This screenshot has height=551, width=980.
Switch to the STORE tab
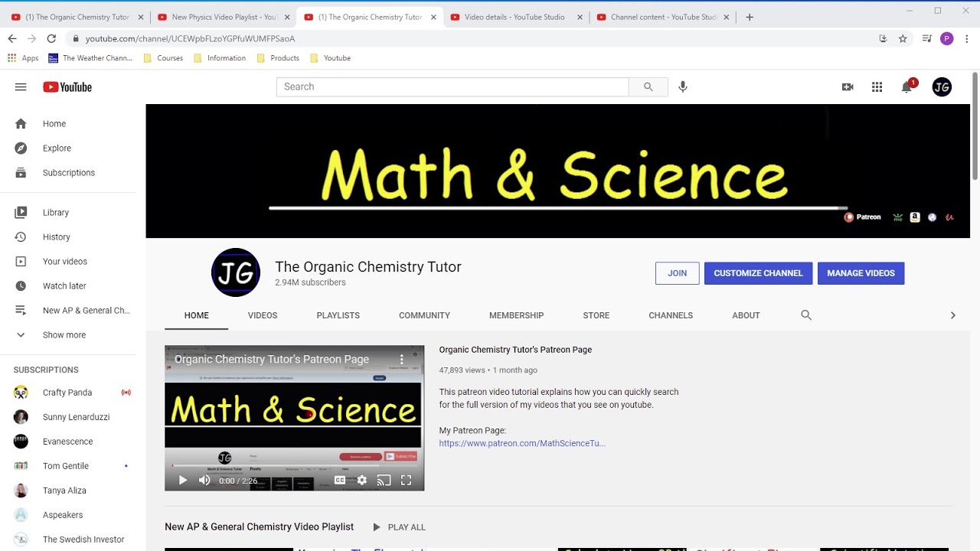point(596,315)
